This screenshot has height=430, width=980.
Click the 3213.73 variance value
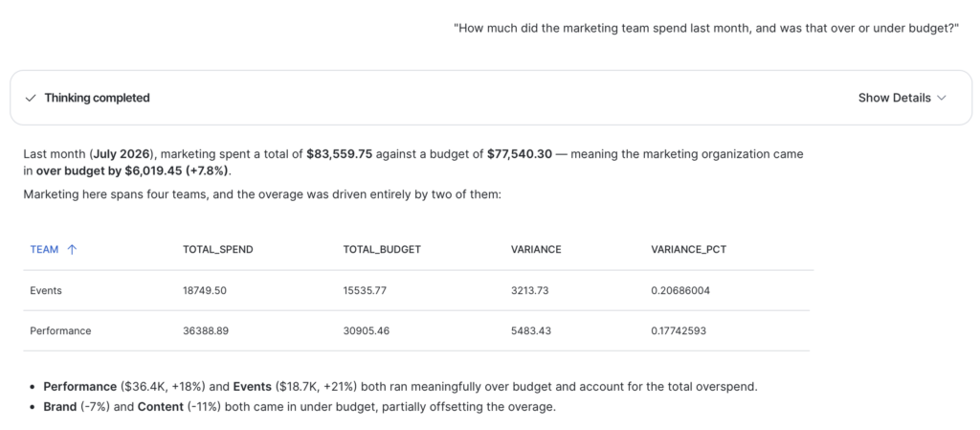[529, 290]
